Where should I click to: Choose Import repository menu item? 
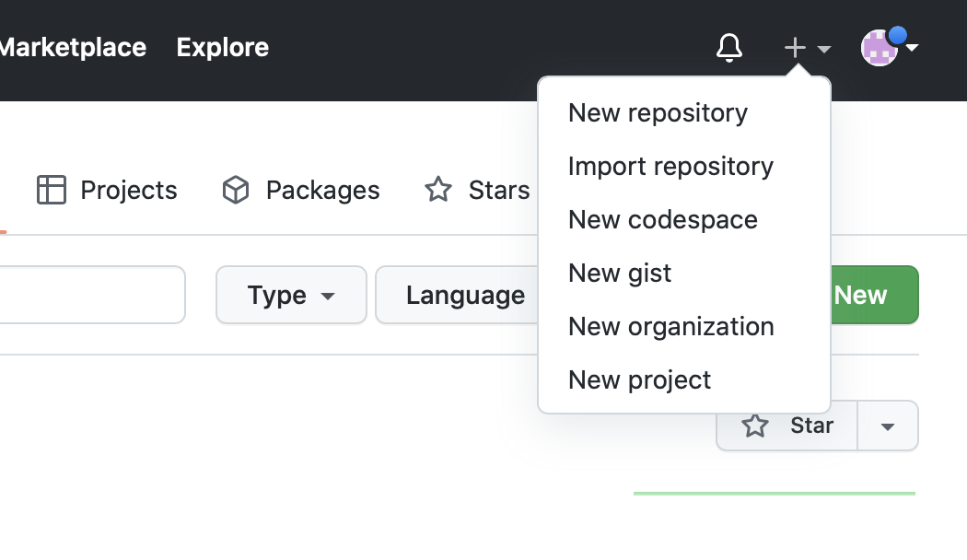670,167
